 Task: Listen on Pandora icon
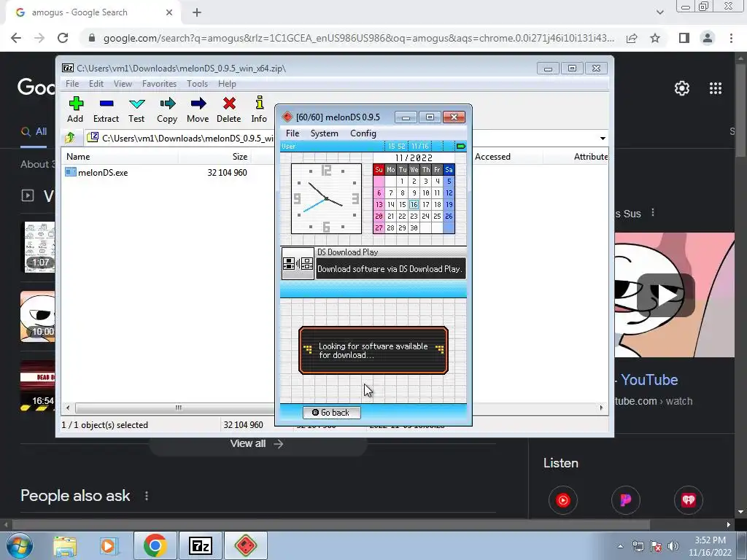(625, 500)
